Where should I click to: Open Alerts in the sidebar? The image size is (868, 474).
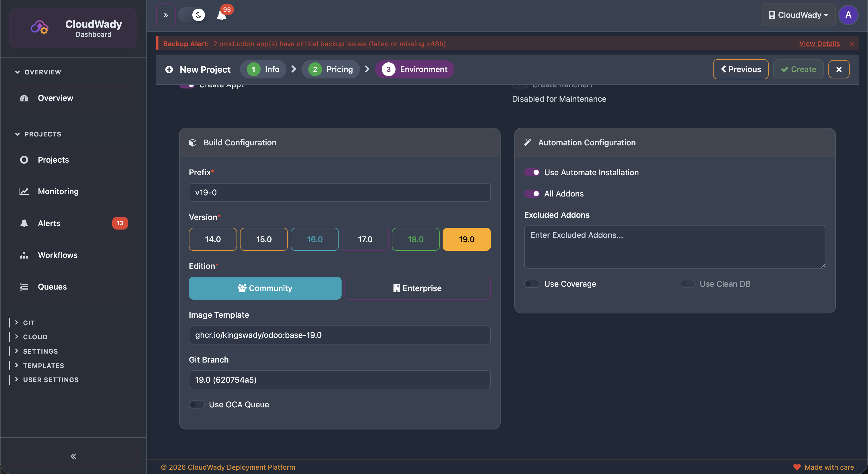click(x=49, y=223)
